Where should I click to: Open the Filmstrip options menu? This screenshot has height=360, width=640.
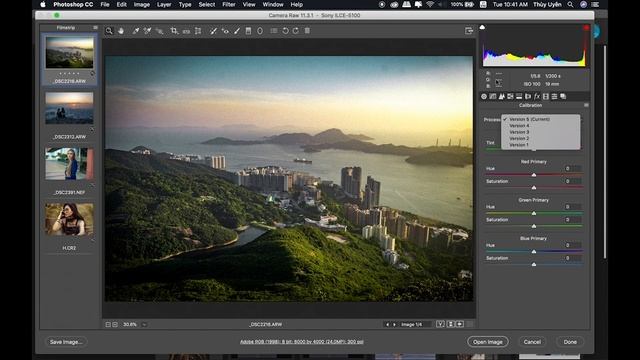(x=95, y=27)
